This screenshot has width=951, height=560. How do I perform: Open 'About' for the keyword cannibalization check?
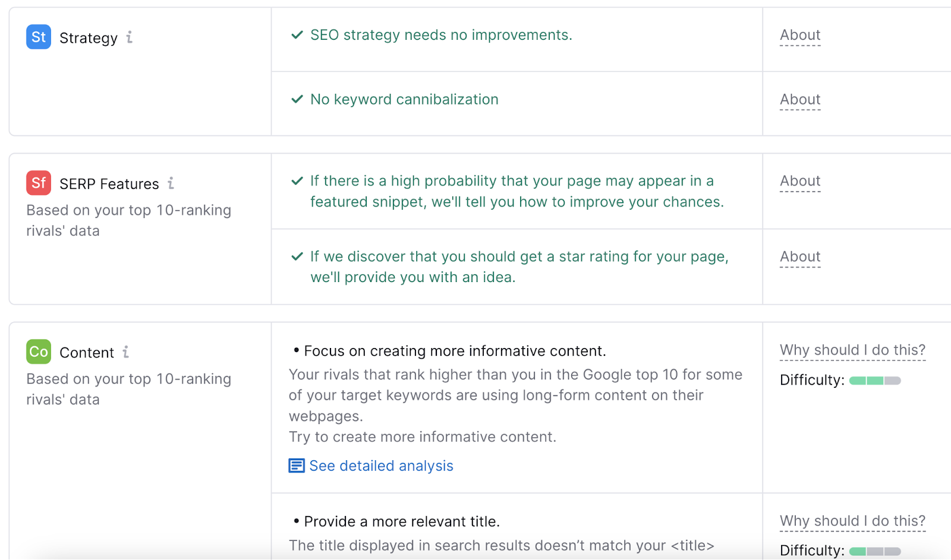[x=799, y=99]
